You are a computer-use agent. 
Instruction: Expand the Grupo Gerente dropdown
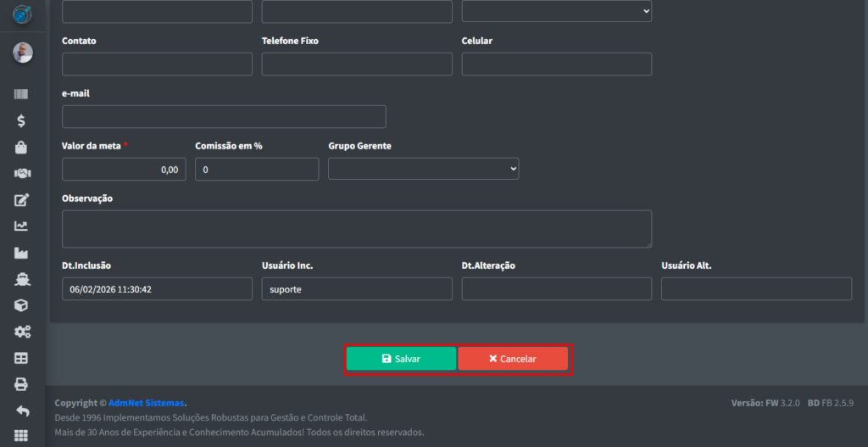pos(423,170)
